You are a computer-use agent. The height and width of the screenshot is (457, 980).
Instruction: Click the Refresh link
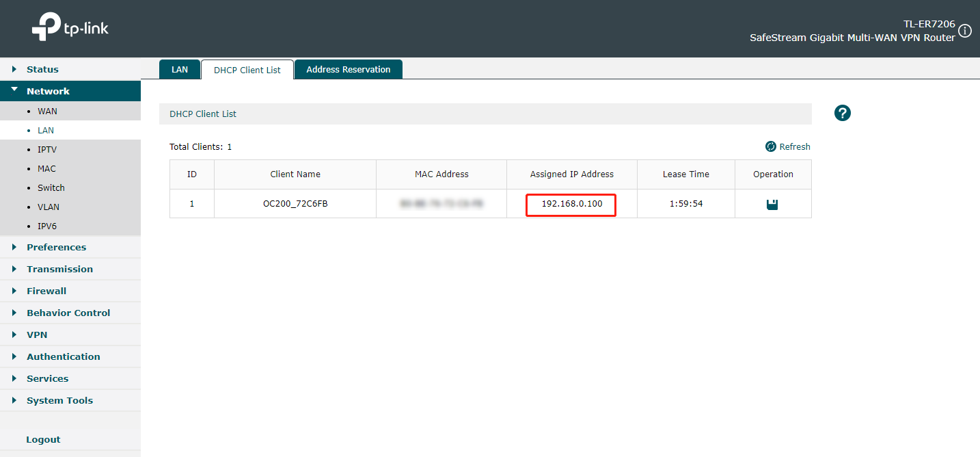tap(794, 146)
